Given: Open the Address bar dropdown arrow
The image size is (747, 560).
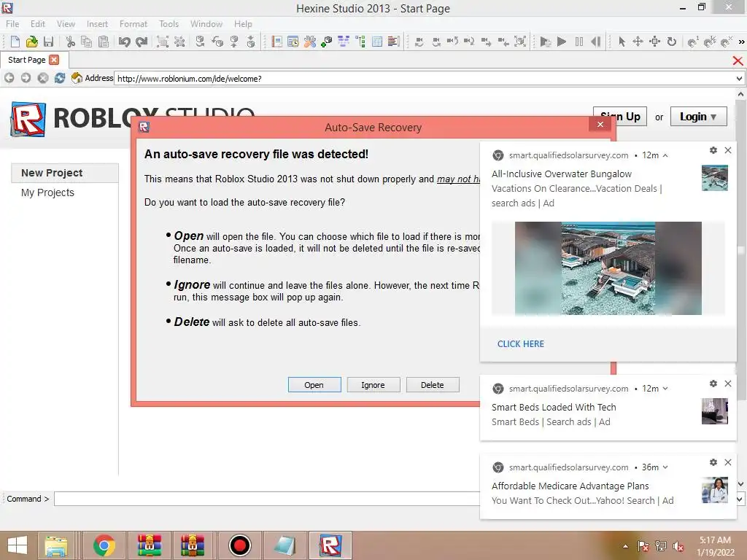Looking at the screenshot, I should pos(739,79).
